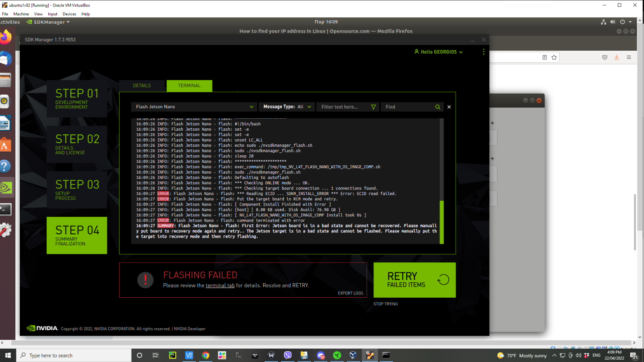Open Ubuntu Software store in dock
This screenshot has height=362, width=644.
click(5, 144)
